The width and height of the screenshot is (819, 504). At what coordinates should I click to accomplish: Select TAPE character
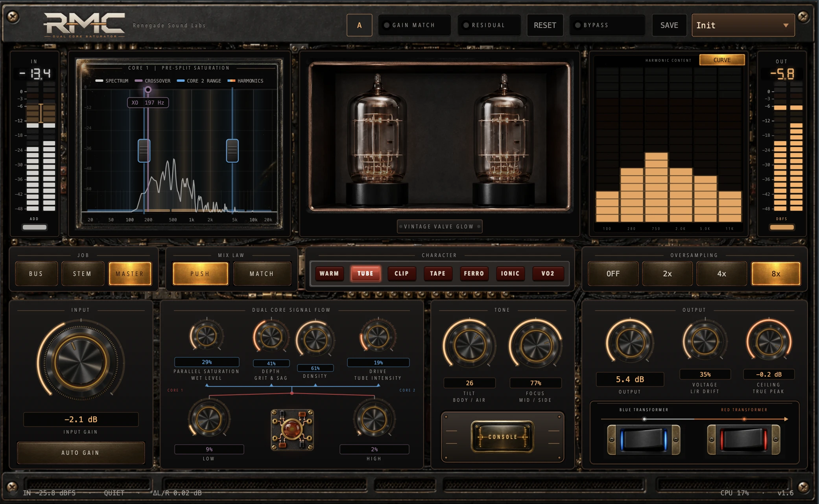[x=438, y=273]
